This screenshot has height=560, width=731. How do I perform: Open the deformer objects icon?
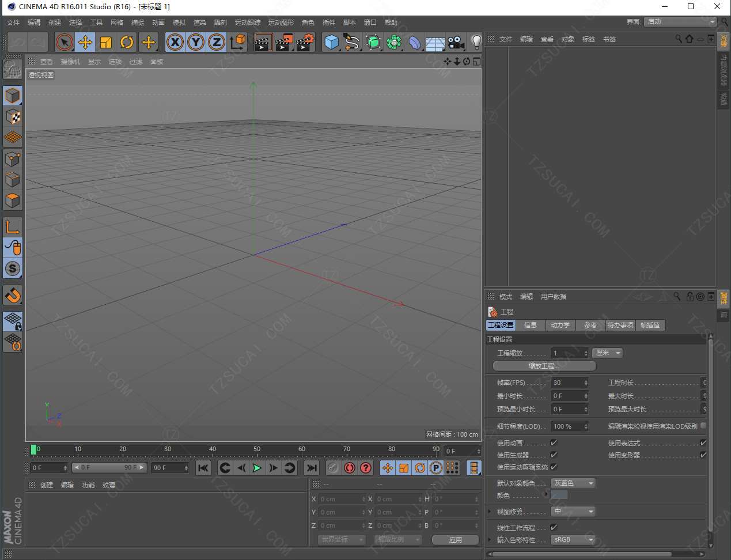(x=415, y=42)
